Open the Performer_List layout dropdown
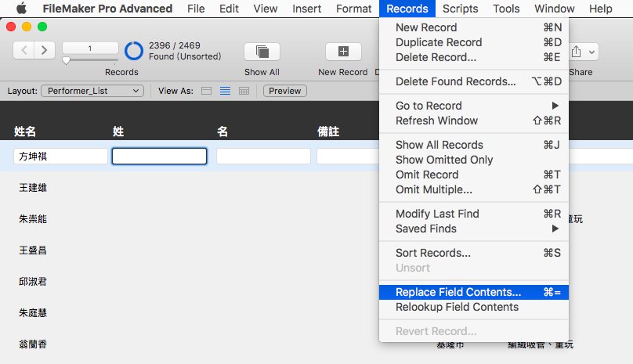Viewport: 633px width, 364px height. [92, 91]
